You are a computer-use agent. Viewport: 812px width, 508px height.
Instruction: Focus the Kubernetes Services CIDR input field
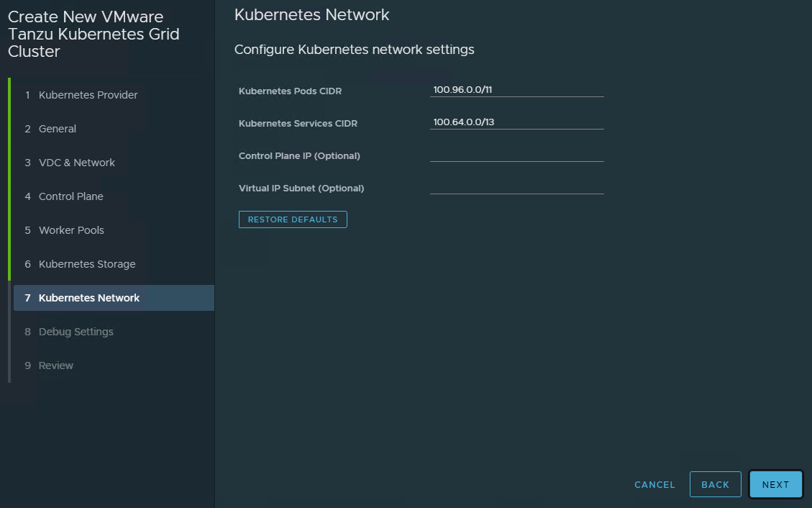coord(516,122)
